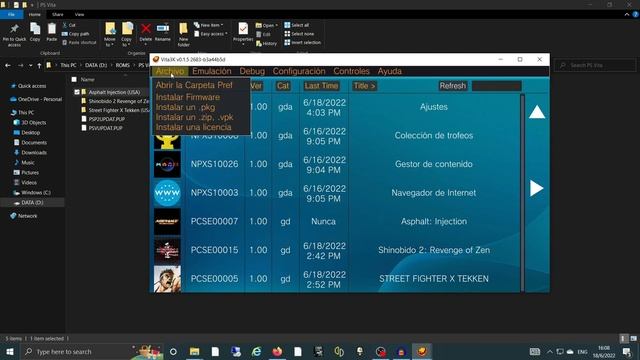Viewport: 640px width, 360px height.
Task: Switch to the Share ribbon tab
Action: 58,14
